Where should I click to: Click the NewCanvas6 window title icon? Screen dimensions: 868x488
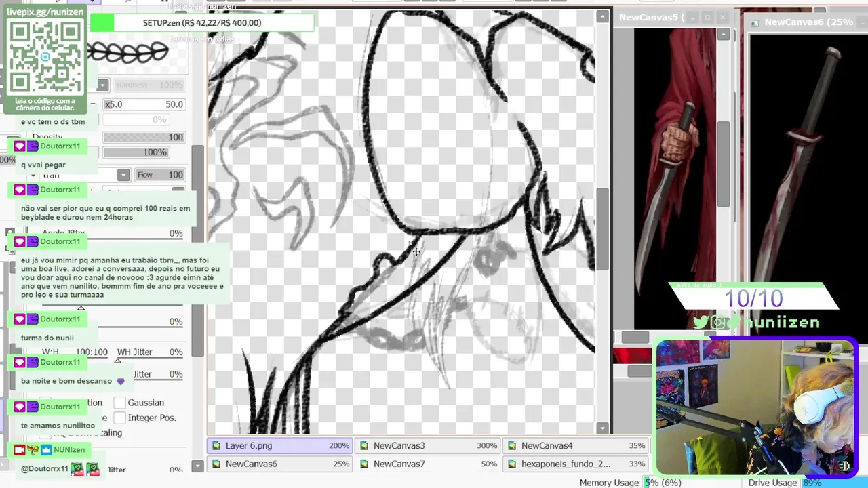[x=754, y=22]
